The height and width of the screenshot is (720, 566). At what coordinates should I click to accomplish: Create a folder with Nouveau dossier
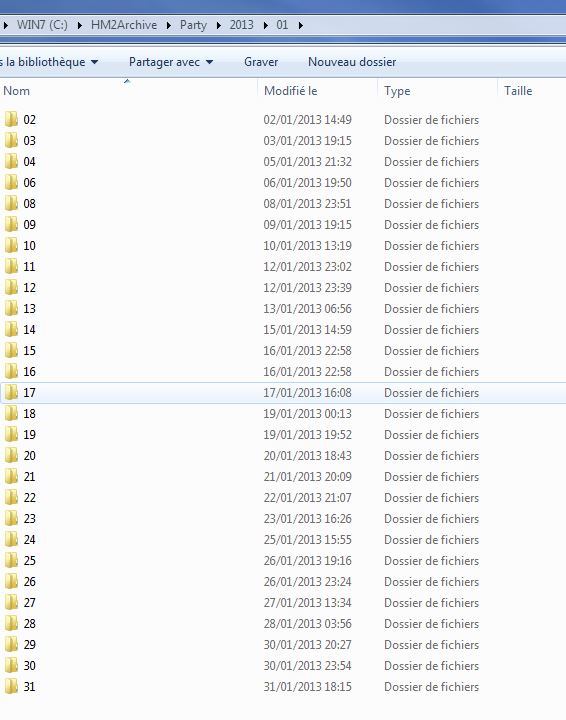[352, 62]
